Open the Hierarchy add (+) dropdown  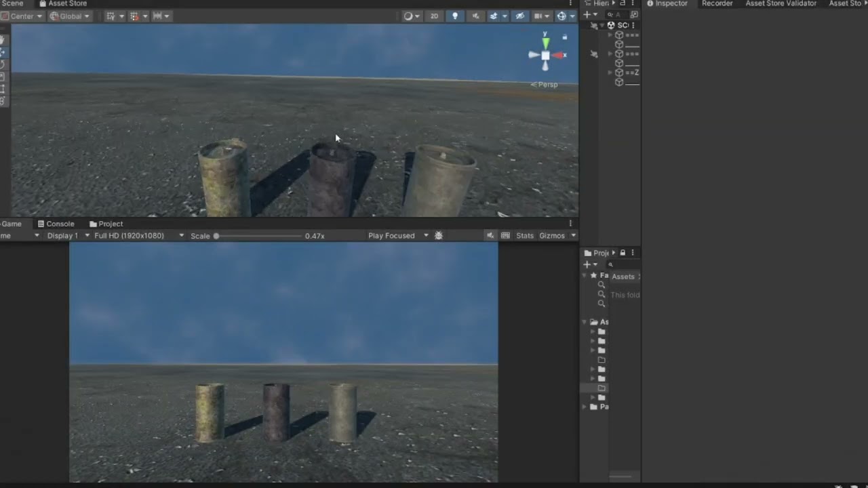591,15
